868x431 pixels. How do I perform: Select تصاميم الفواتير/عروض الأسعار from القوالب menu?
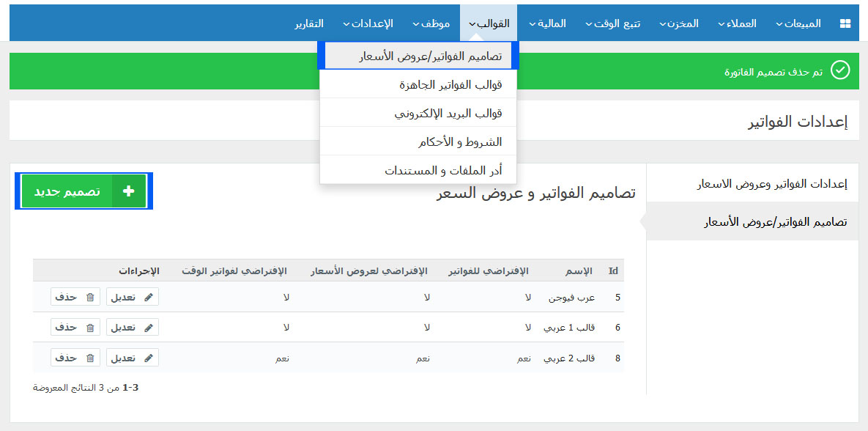[x=418, y=56]
